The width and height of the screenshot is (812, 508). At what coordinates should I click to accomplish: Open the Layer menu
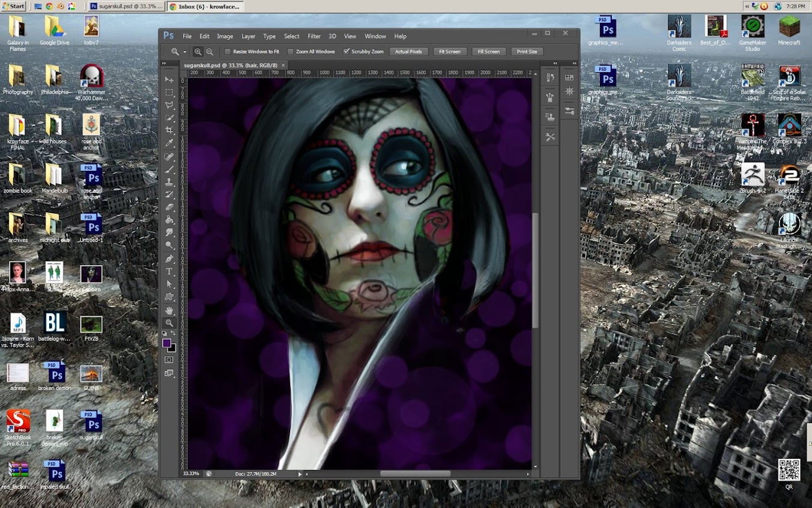[248, 36]
